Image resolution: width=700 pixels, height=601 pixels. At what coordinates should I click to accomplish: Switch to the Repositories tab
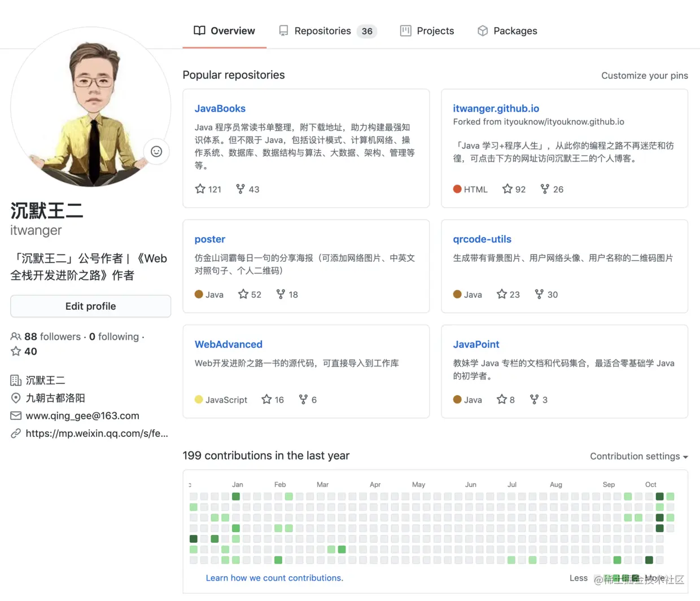pyautogui.click(x=327, y=31)
